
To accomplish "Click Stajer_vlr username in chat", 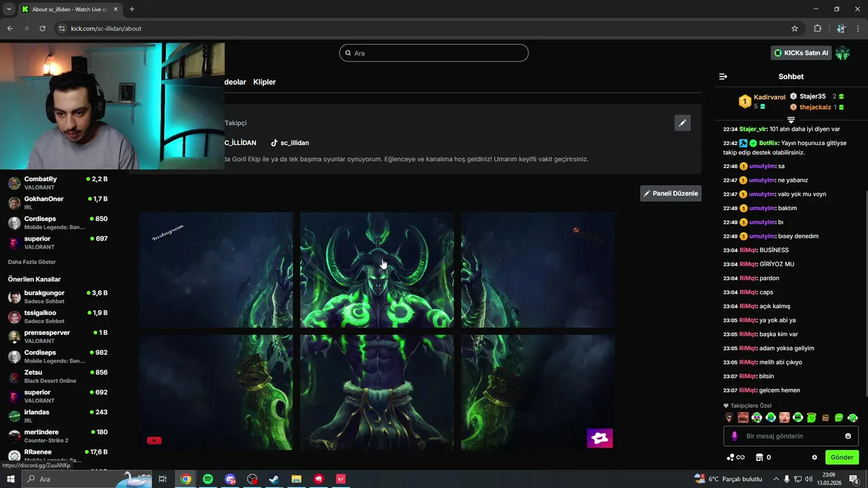I will (753, 129).
